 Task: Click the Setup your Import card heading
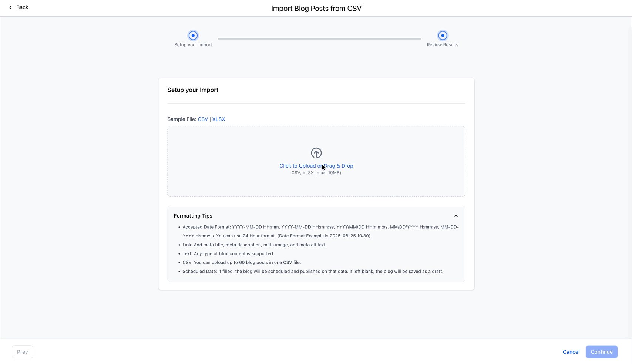(x=193, y=90)
